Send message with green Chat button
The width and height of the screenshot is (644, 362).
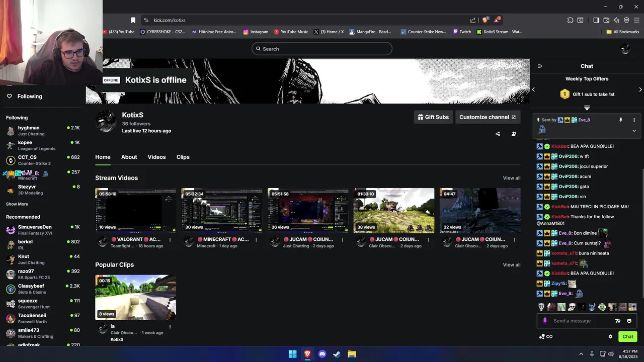coord(628,337)
